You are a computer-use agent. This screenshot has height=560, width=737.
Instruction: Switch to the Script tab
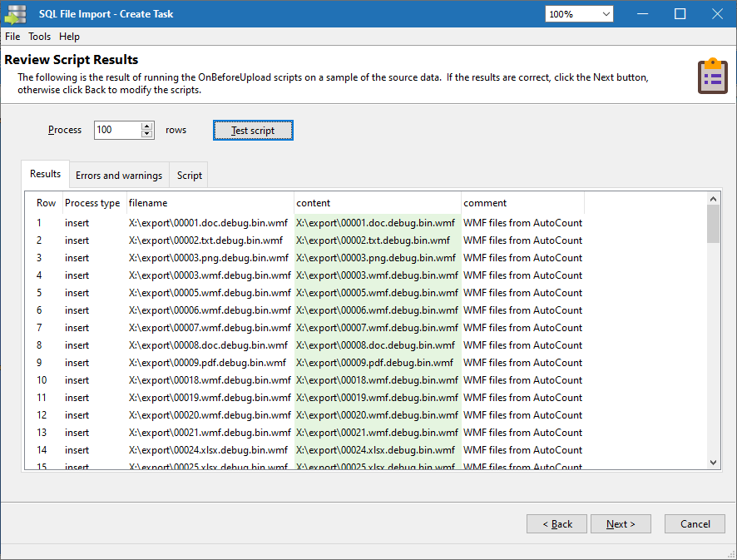tap(189, 176)
